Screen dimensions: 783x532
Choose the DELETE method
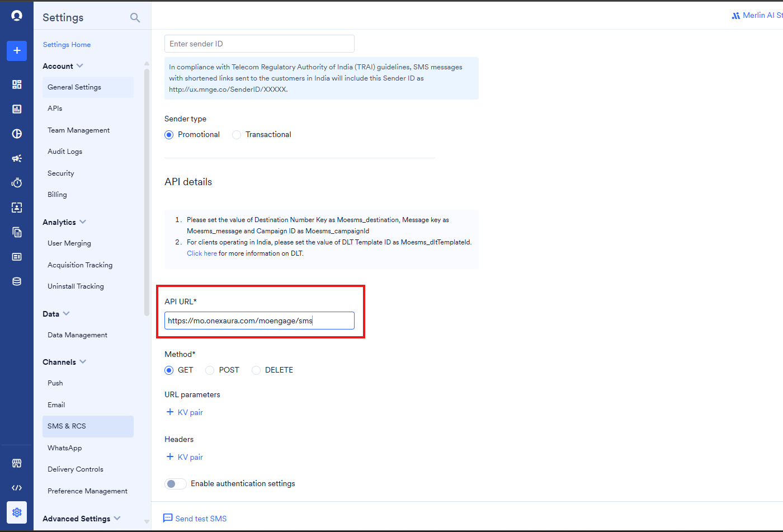256,370
